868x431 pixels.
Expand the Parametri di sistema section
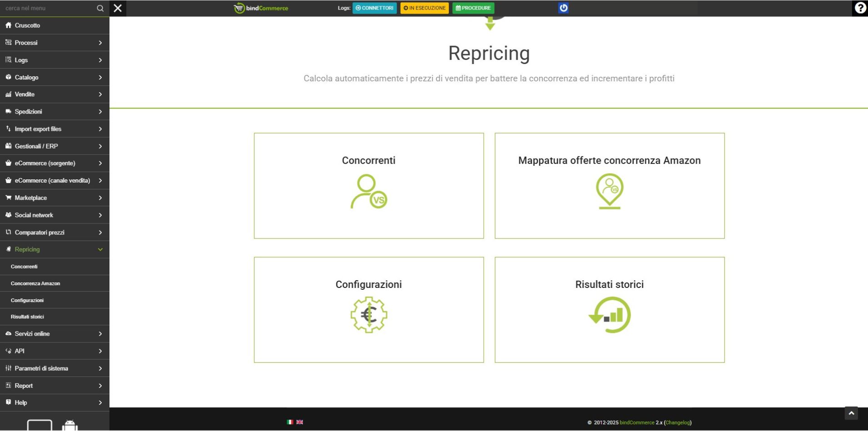click(55, 368)
